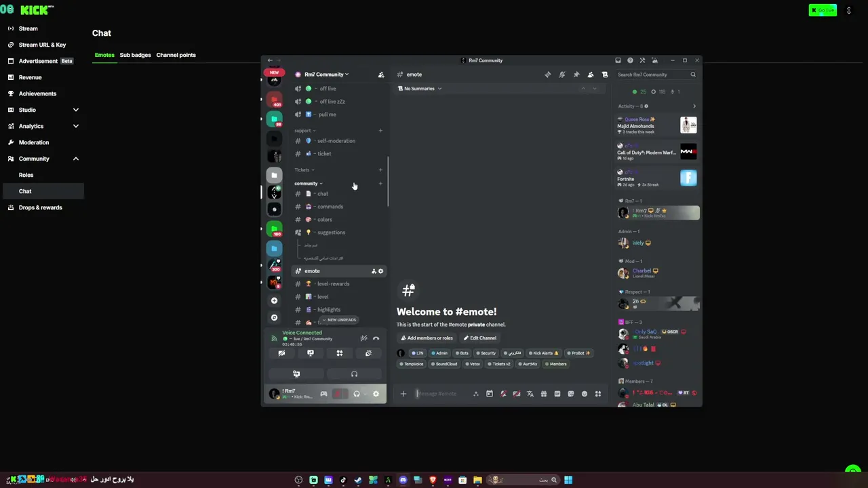Open the Windows Start button on taskbar
The image size is (868, 488).
(568, 480)
